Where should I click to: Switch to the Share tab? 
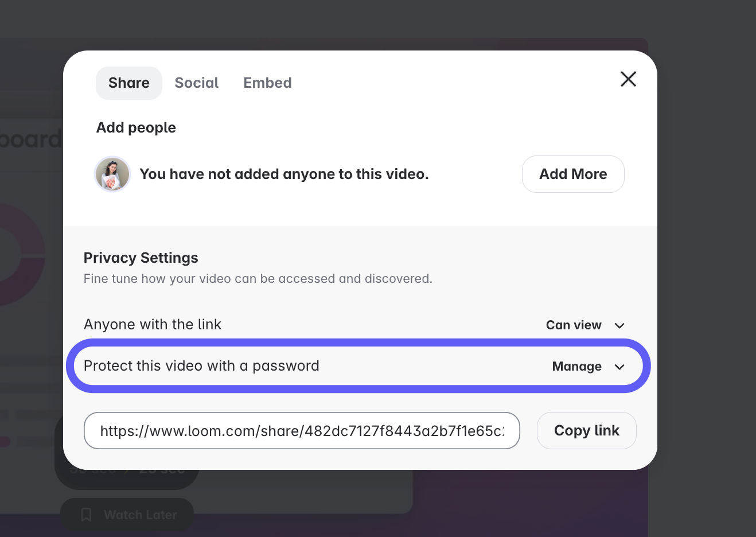(129, 83)
